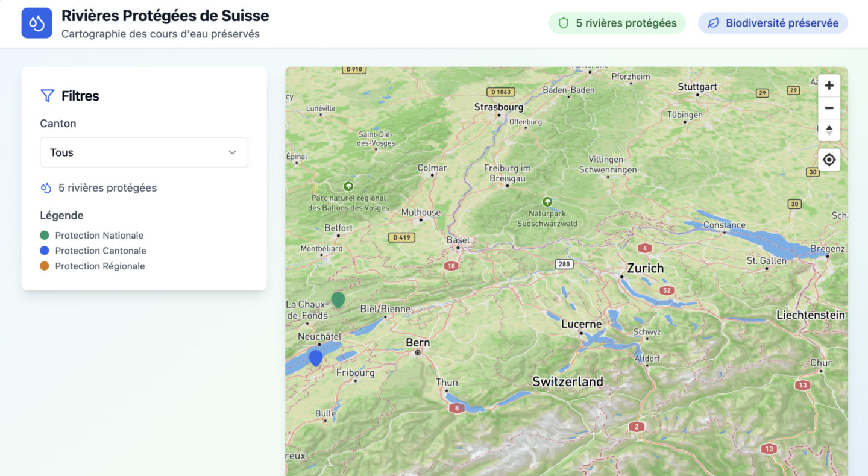Click the Biel/Bienne label on the map
The width and height of the screenshot is (868, 476).
[x=385, y=308]
